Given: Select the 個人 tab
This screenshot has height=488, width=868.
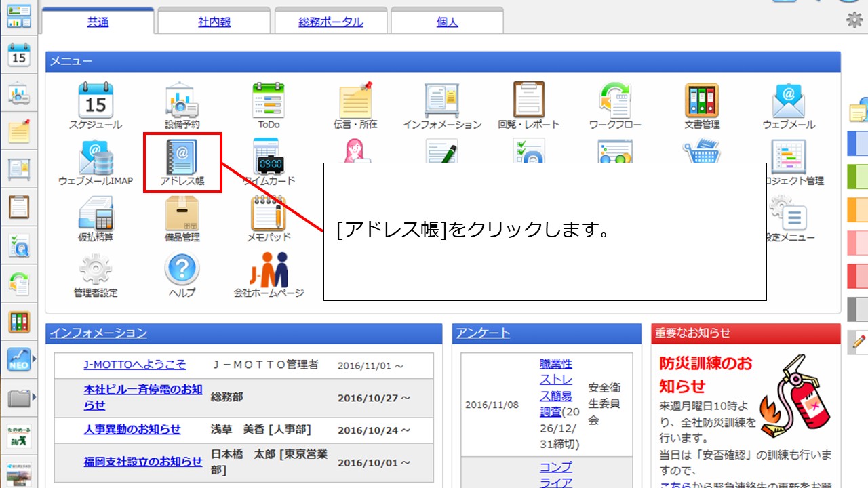Looking at the screenshot, I should click(447, 22).
